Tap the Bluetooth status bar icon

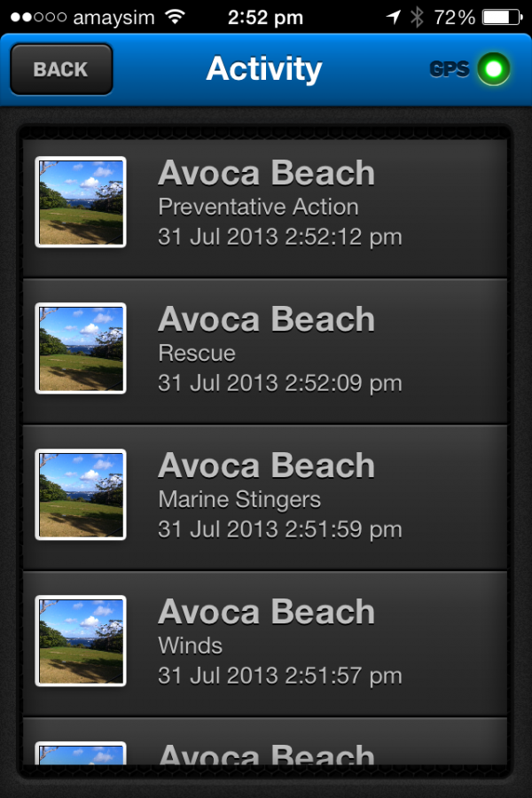417,18
